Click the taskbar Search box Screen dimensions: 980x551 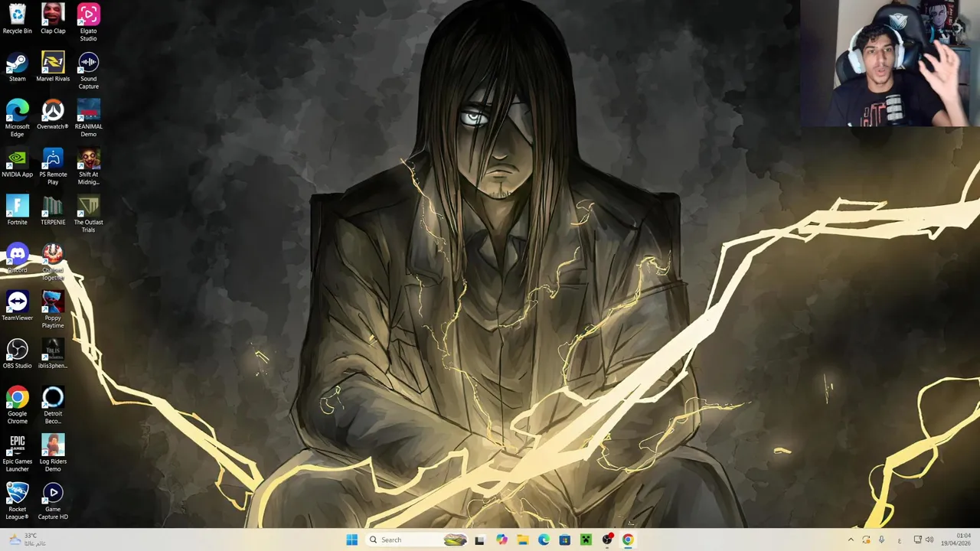(x=415, y=540)
